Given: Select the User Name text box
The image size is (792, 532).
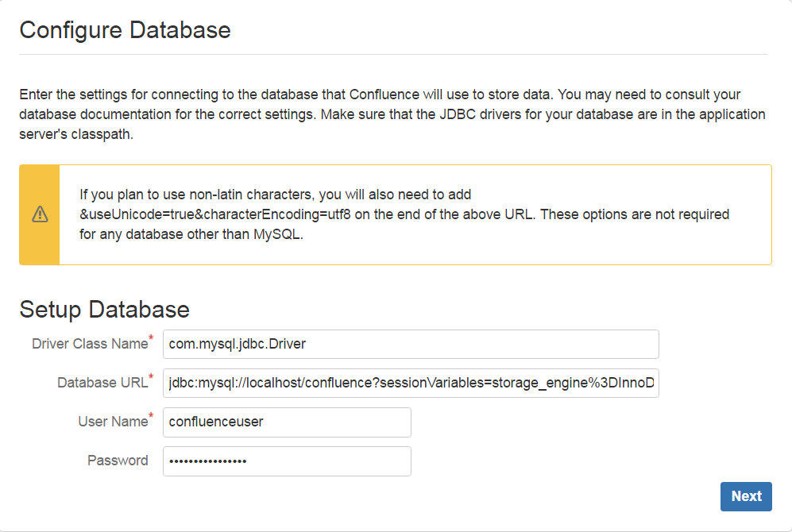Looking at the screenshot, I should [286, 422].
